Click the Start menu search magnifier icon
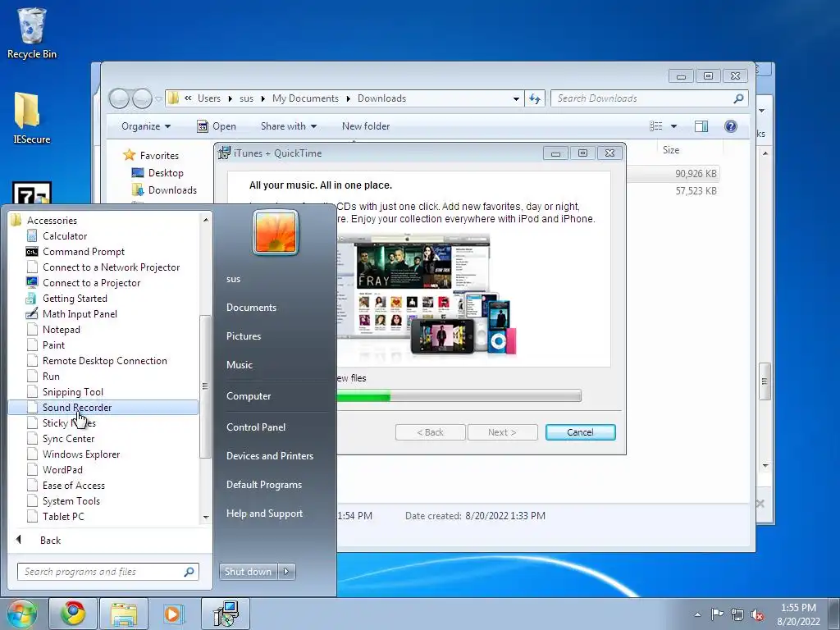Image resolution: width=840 pixels, height=630 pixels. pyautogui.click(x=189, y=572)
